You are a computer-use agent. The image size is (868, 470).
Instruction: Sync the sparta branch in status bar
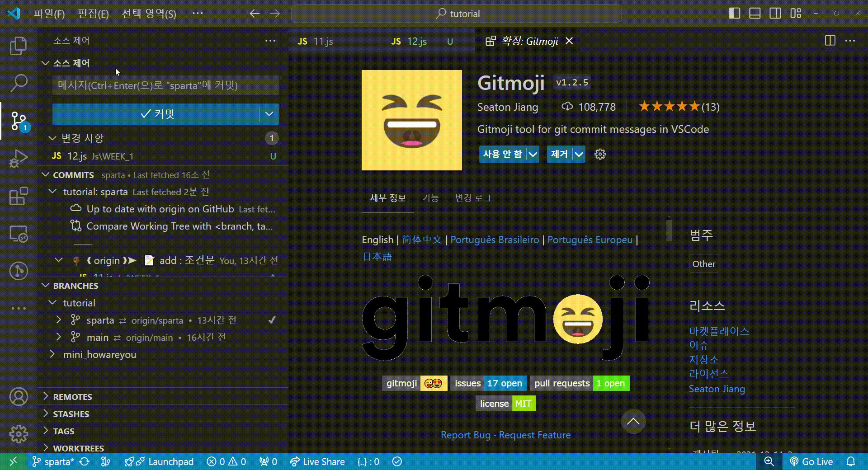click(85, 461)
